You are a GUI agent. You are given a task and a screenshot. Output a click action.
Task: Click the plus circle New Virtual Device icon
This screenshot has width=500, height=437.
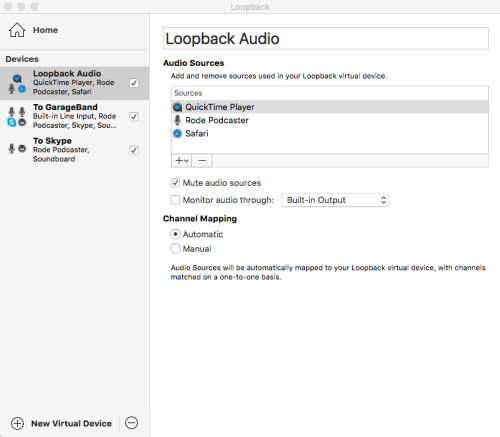(x=17, y=423)
